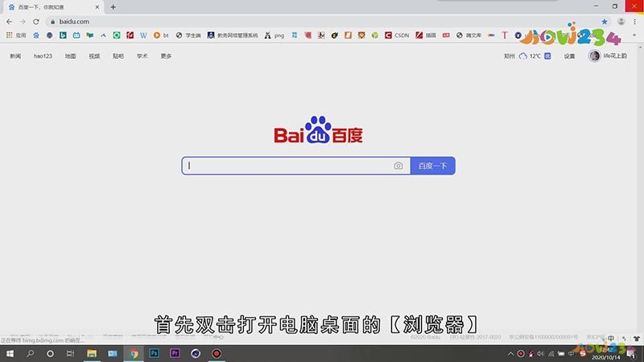Viewport: 644px width, 362px height.
Task: Open the 设置 settings menu
Action: [569, 56]
